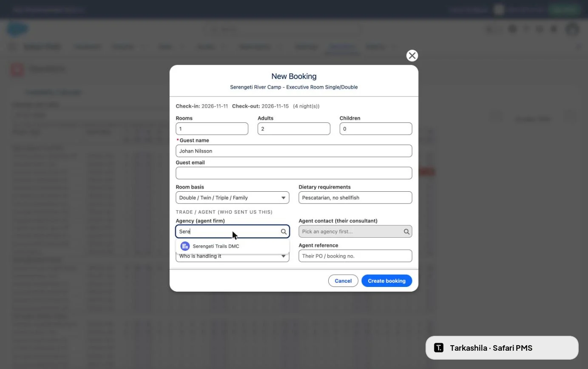Select Serengeti Trails DMC from suggestions

233,246
